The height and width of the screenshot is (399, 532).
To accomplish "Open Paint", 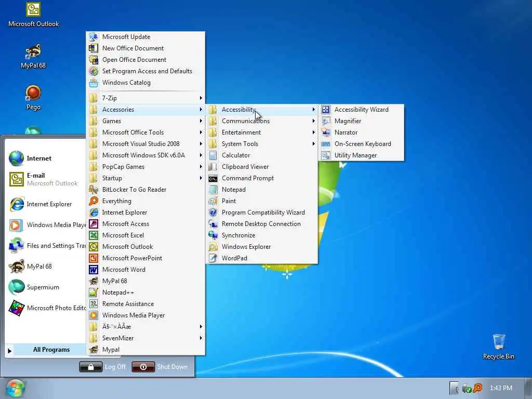I will [262, 201].
